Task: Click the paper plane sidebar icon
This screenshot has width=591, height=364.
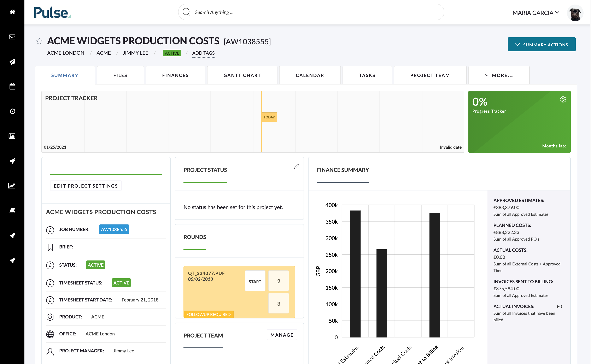Action: tap(12, 62)
